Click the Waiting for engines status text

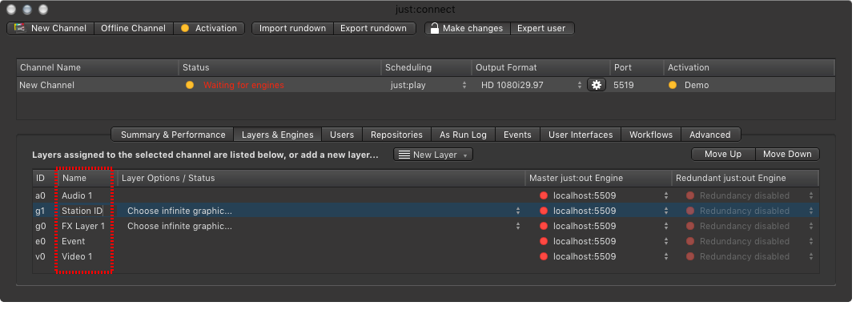pos(243,86)
